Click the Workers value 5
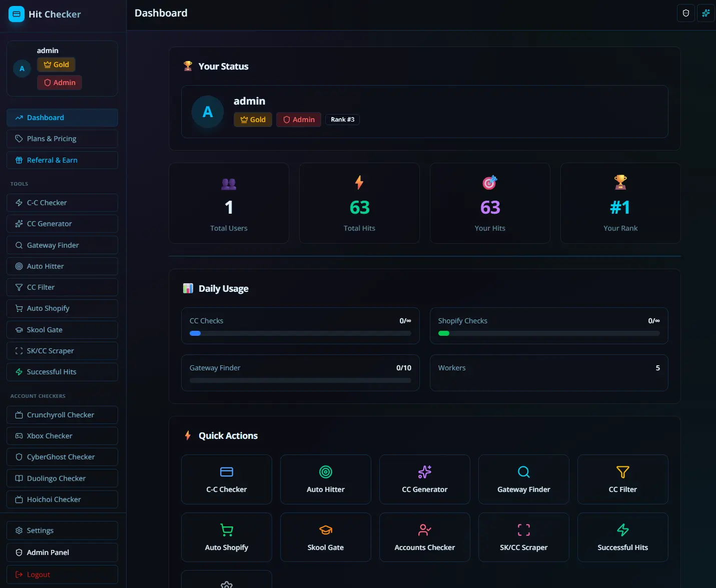Viewport: 716px width, 588px height. [657, 368]
